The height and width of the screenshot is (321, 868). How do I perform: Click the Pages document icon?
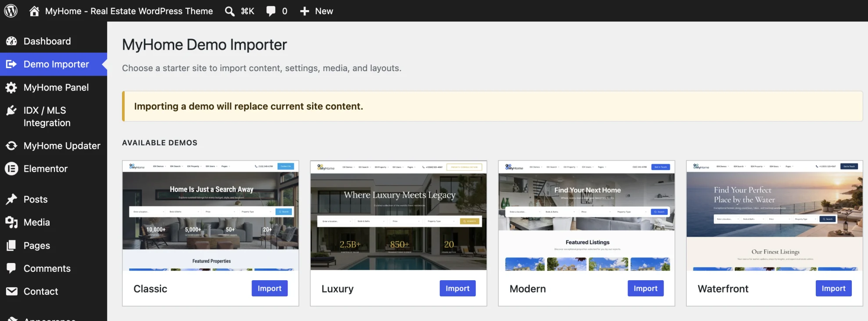coord(11,245)
